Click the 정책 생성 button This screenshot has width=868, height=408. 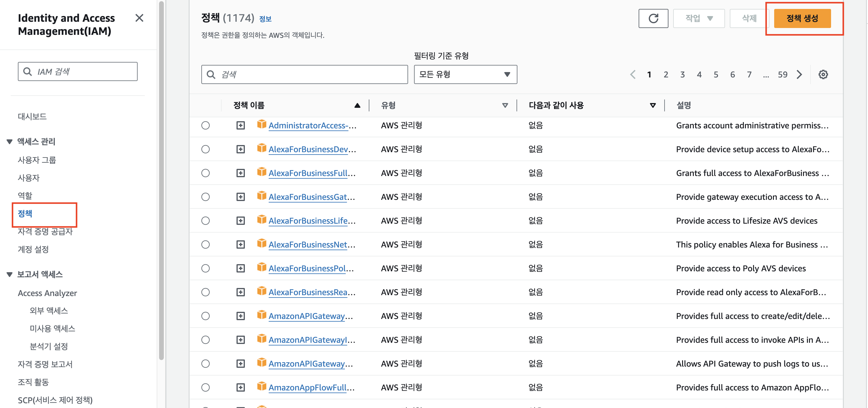[x=802, y=18]
